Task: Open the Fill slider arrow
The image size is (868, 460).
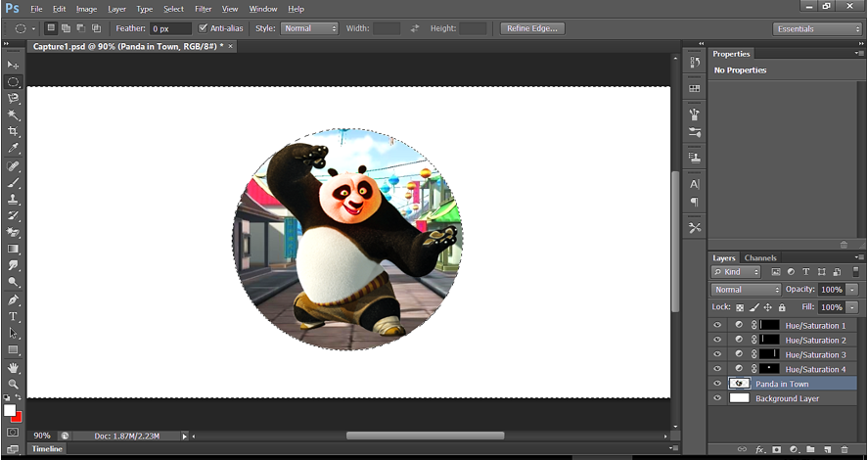Action: pyautogui.click(x=852, y=307)
